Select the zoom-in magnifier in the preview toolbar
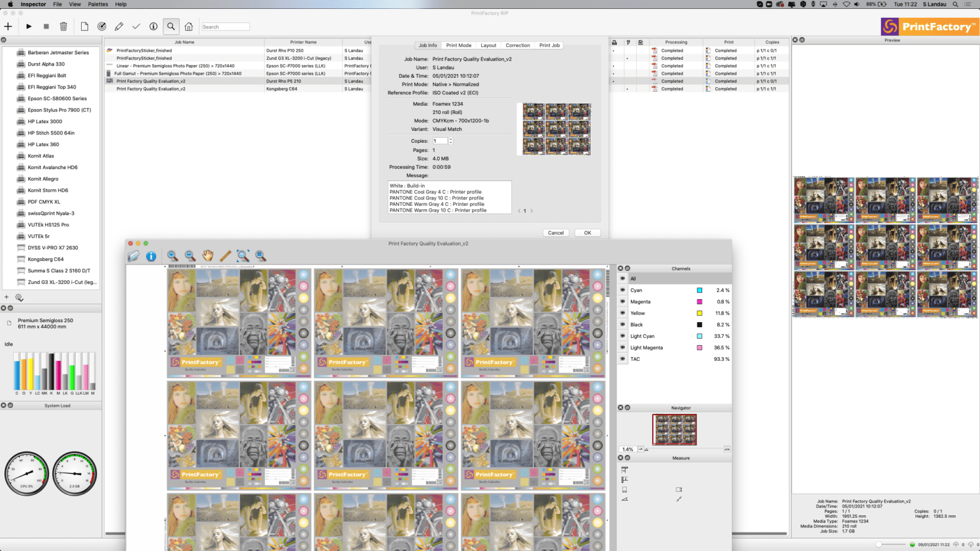Screen dimensions: 980x551 click(x=172, y=255)
